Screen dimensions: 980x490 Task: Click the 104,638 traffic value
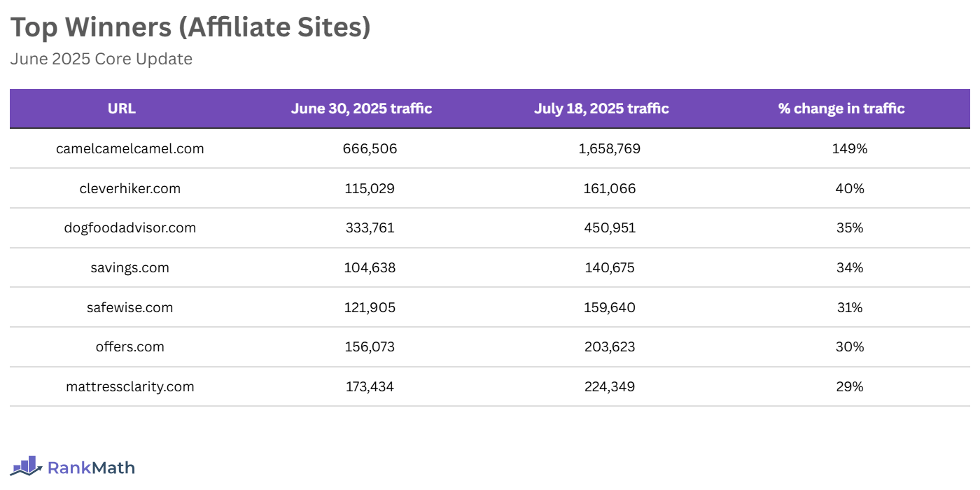point(370,267)
